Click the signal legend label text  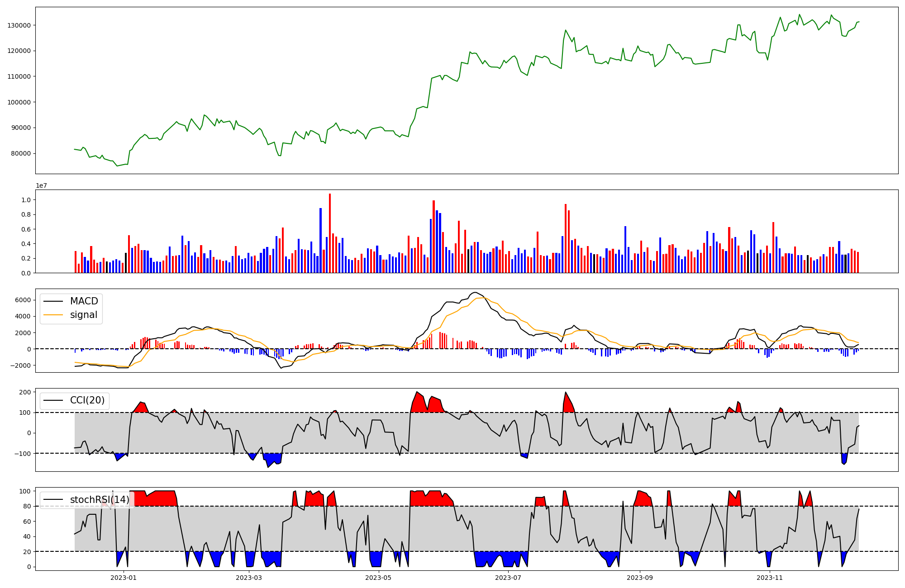point(84,315)
